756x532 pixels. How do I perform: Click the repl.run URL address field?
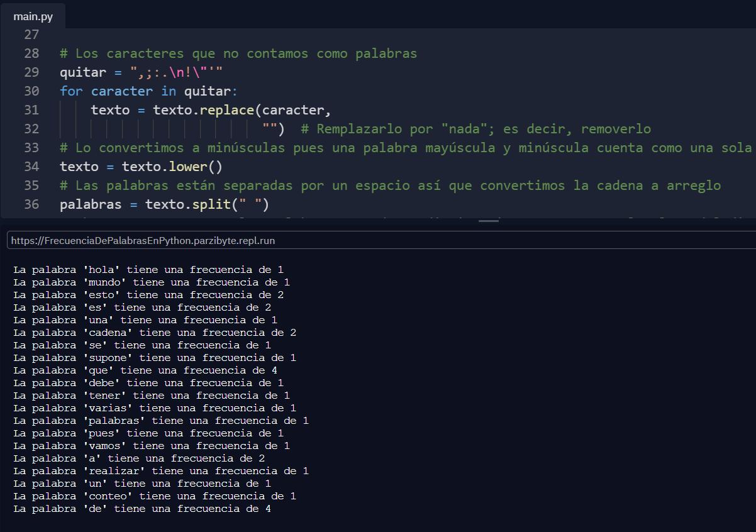click(377, 240)
